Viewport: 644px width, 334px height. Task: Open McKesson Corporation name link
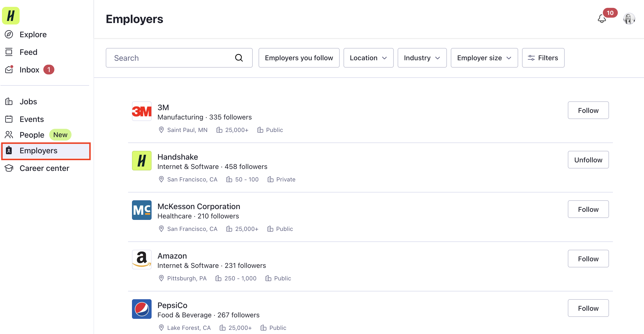[199, 206]
